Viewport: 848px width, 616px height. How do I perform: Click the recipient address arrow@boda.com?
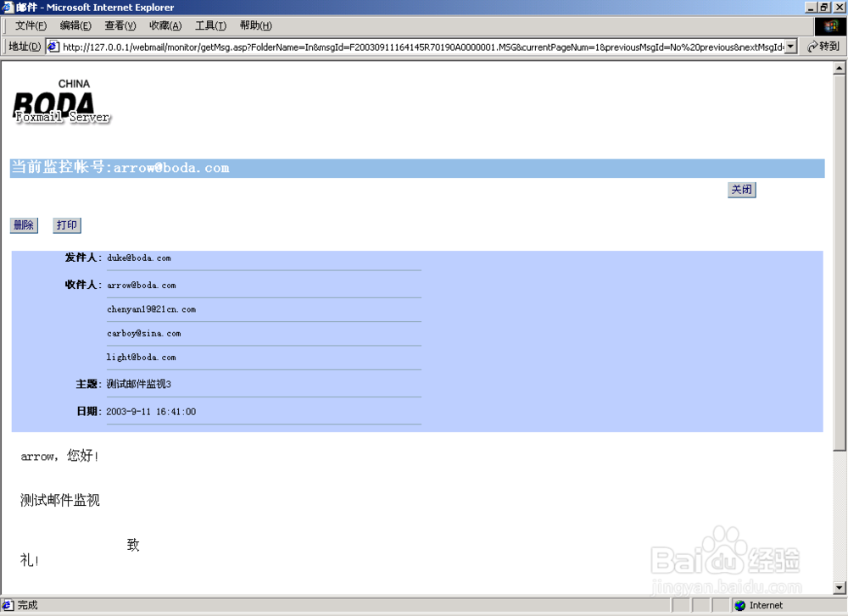(140, 285)
